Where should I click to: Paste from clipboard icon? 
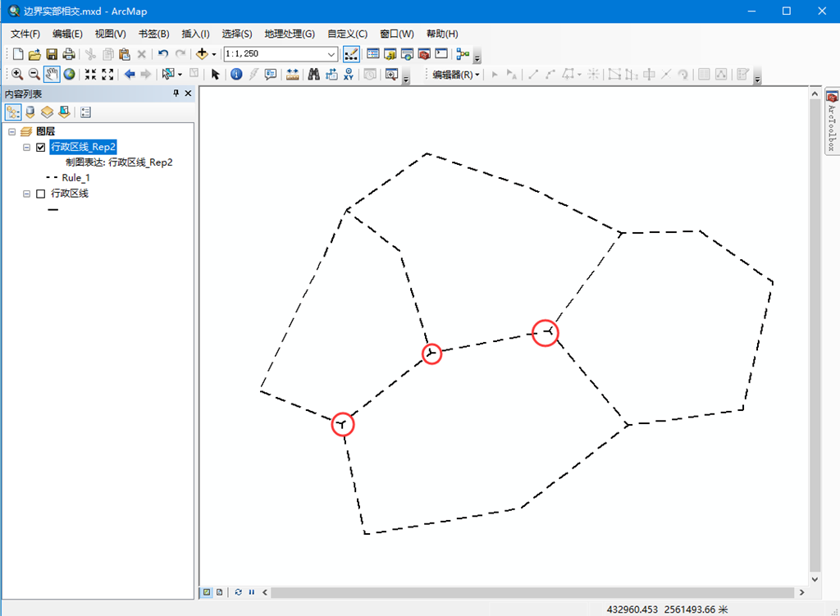(x=125, y=54)
